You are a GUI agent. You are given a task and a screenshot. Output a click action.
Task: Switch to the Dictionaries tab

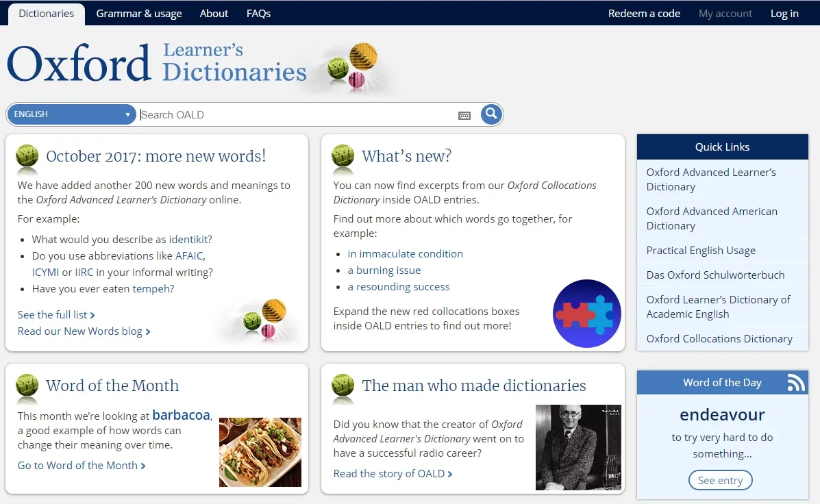pos(46,14)
